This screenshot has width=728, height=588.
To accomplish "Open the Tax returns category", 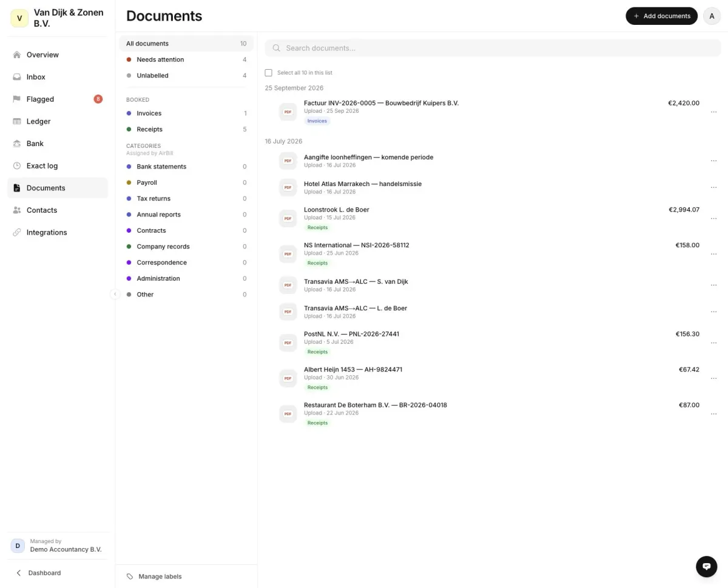I will 186,199.
